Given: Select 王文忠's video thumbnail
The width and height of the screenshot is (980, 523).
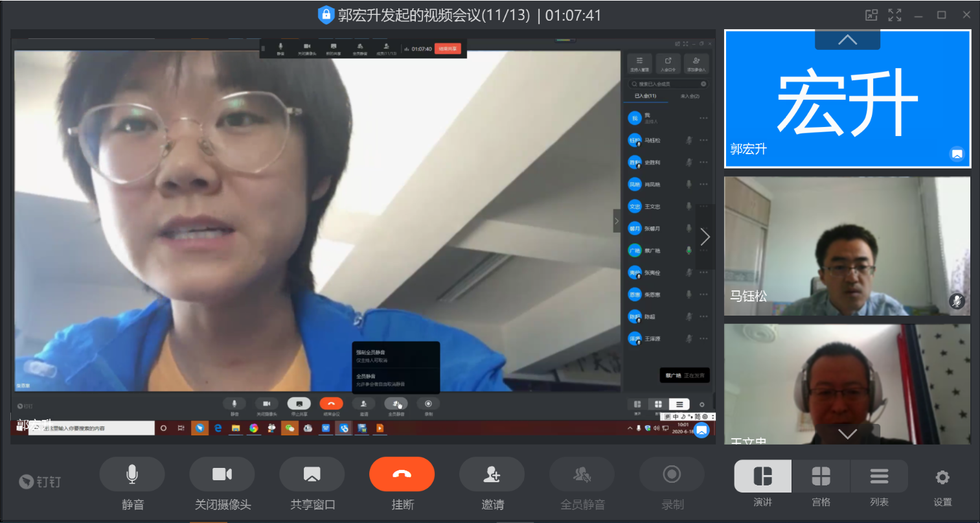Looking at the screenshot, I should coord(847,382).
